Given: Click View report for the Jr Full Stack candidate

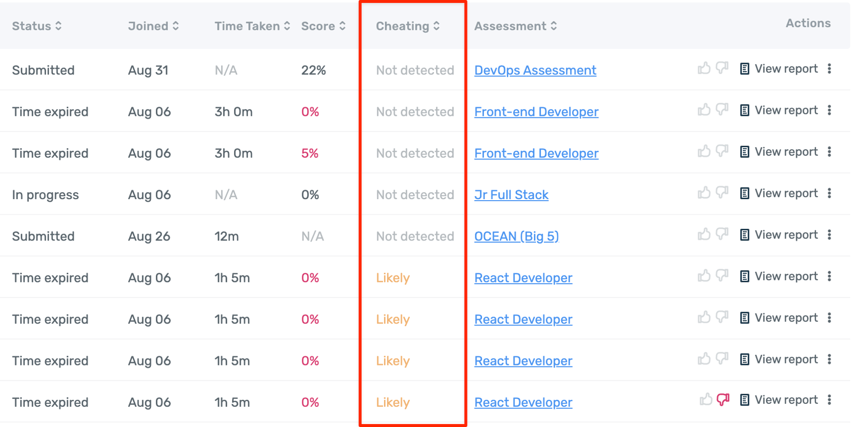Looking at the screenshot, I should tap(785, 193).
